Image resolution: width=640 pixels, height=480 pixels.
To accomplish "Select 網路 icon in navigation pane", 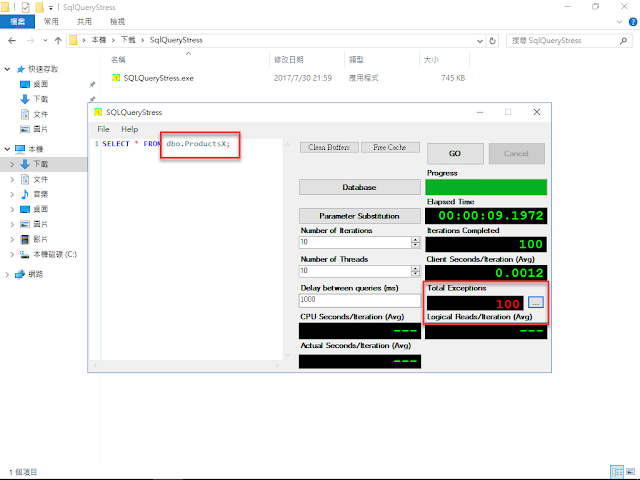I will tap(20, 274).
